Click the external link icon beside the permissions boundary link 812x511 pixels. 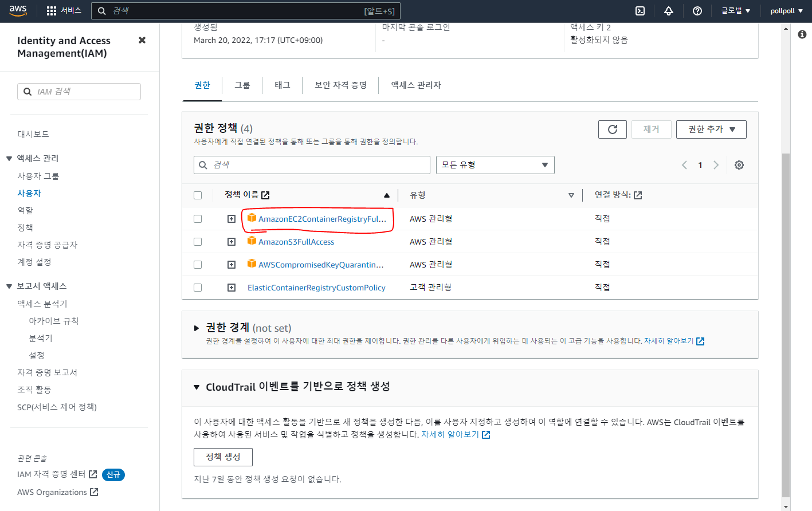(x=700, y=341)
